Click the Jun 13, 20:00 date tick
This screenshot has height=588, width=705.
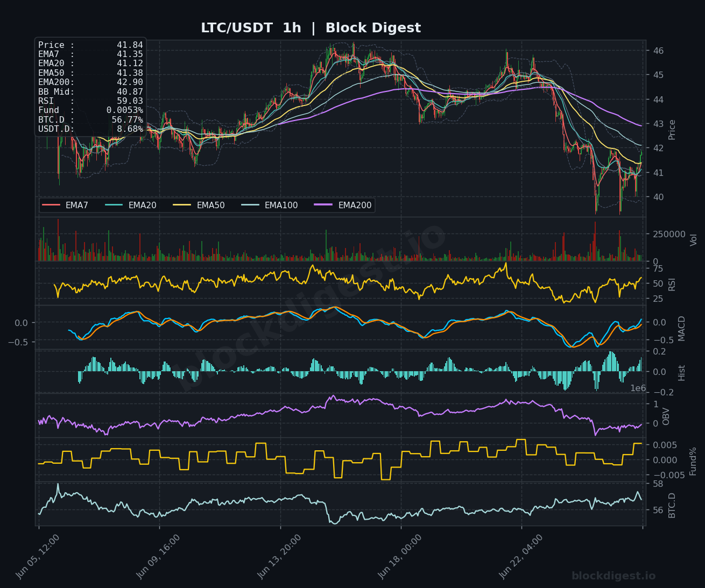tap(279, 556)
